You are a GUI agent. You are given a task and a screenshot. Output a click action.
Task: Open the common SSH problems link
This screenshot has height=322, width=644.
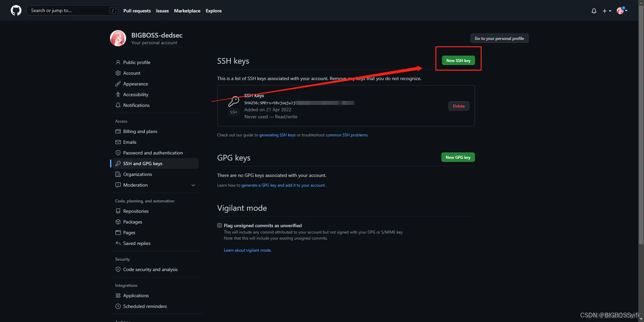[347, 135]
